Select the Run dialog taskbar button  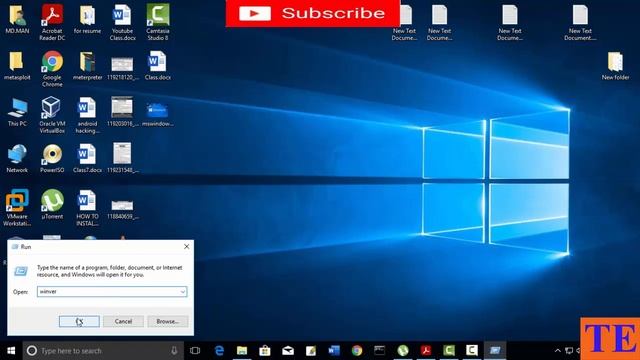point(495,351)
